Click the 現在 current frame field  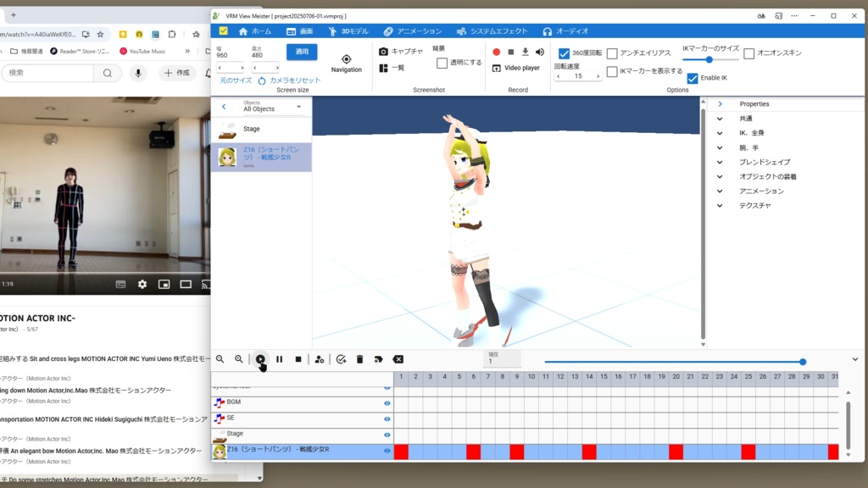click(502, 358)
